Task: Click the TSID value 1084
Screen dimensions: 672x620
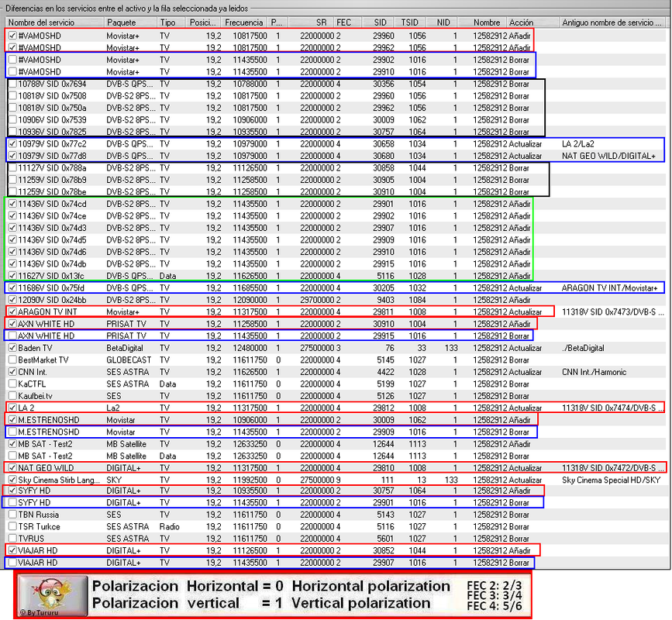Action: tap(417, 300)
